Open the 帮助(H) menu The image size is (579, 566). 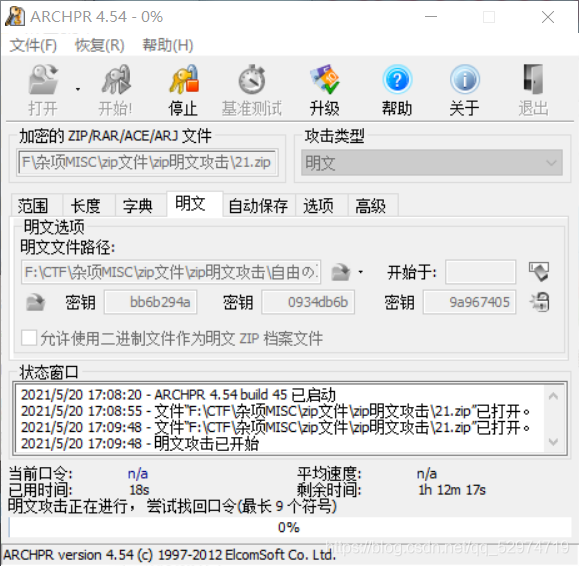tap(168, 45)
